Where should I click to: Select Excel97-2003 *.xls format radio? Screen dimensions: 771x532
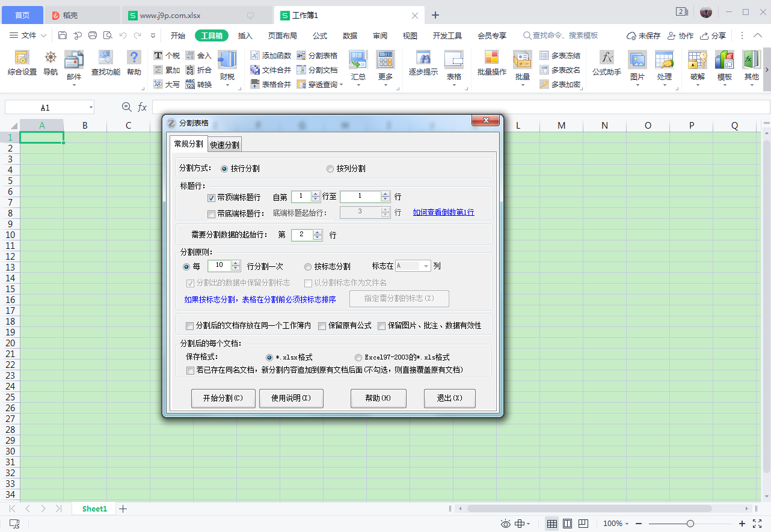pos(358,357)
